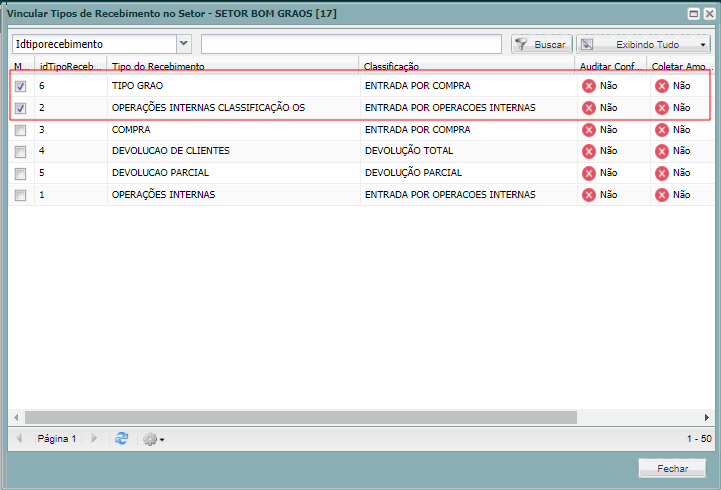Click the Página 1 label
This screenshot has width=721, height=490.
(x=57, y=439)
